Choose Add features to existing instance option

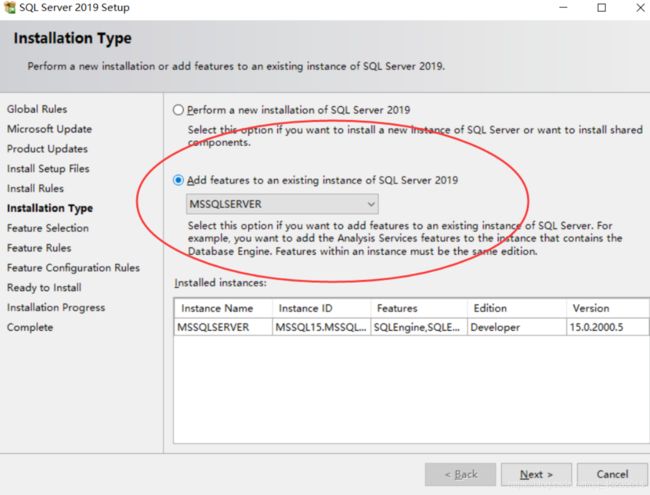coord(179,180)
